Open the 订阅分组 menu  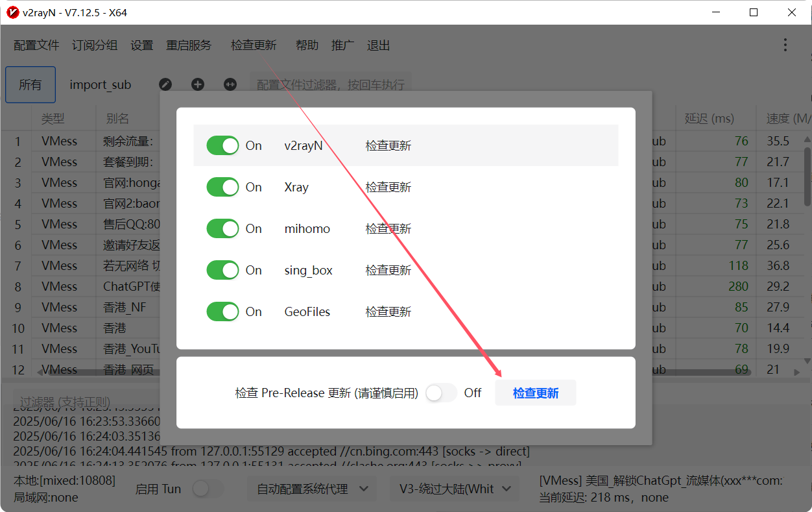tap(95, 45)
